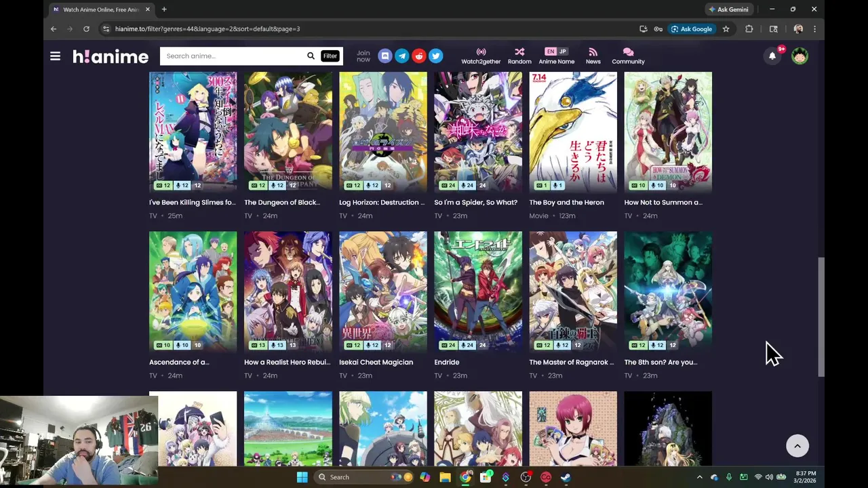Open the Discord join link
The height and width of the screenshot is (488, 868).
coord(385,56)
